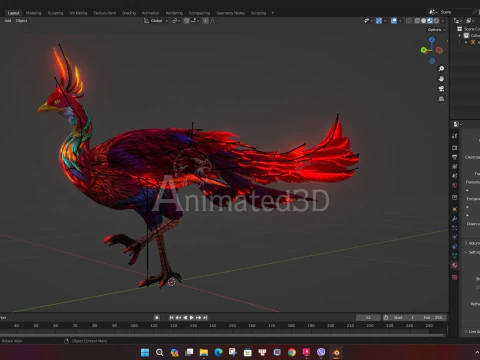Jump to the timeline start frame
The width and height of the screenshot is (480, 360).
[x=171, y=317]
